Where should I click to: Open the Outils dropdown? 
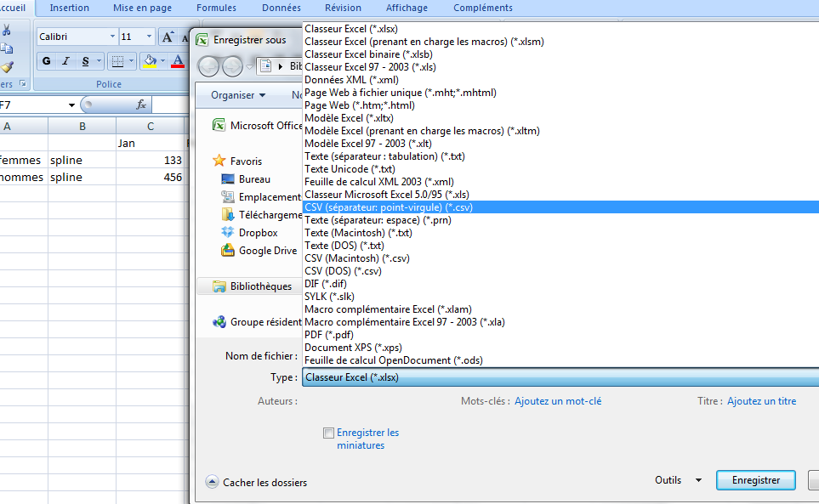click(678, 480)
